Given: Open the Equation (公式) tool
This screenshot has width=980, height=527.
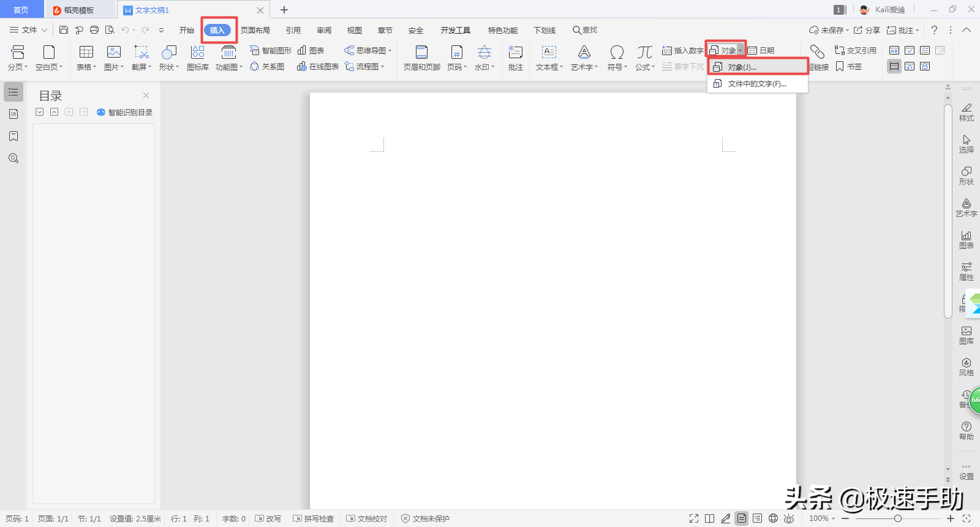Looking at the screenshot, I should pyautogui.click(x=645, y=58).
